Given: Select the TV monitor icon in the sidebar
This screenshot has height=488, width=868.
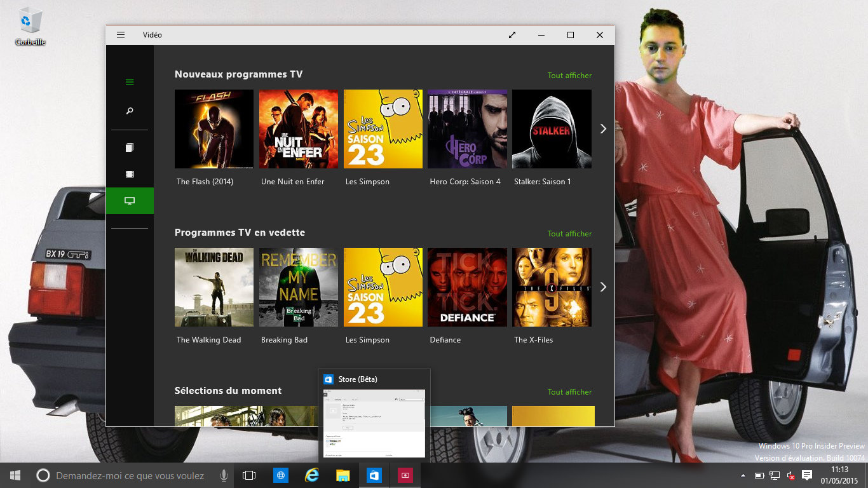Looking at the screenshot, I should 130,201.
